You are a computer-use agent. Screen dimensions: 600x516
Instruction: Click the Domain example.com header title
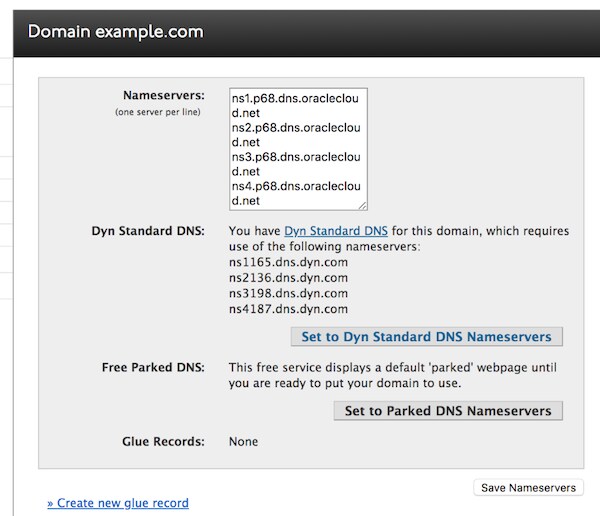(115, 31)
